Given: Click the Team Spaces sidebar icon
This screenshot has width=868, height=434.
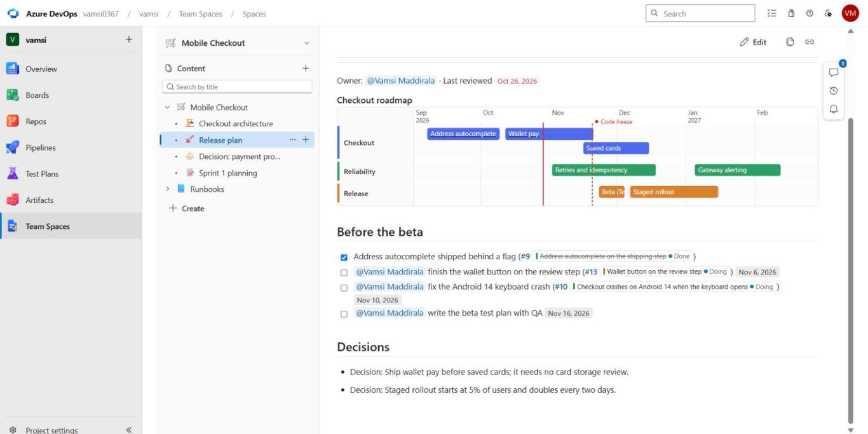Looking at the screenshot, I should click(x=13, y=226).
